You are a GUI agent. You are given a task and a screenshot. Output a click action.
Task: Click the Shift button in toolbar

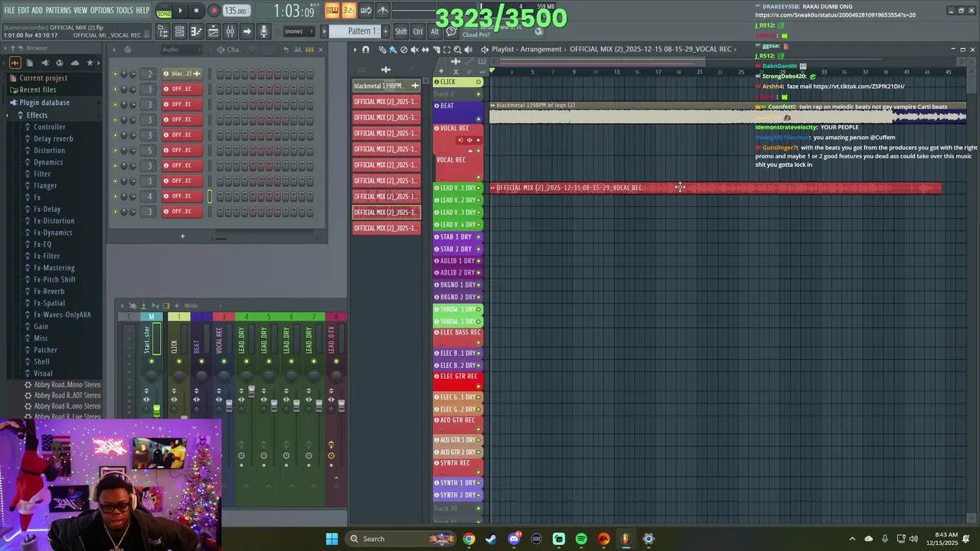401,31
